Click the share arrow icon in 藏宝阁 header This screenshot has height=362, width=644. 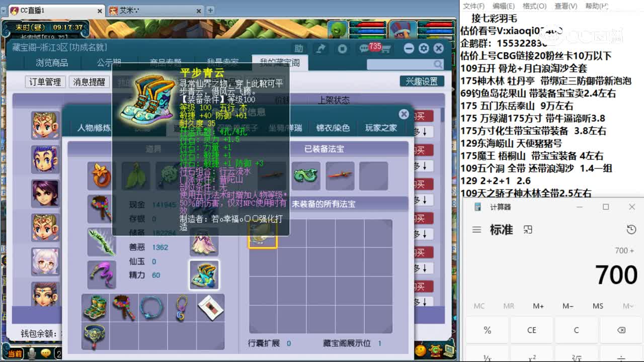[x=320, y=49]
